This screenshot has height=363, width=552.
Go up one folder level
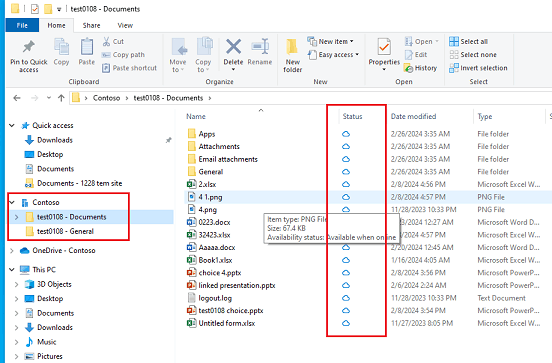point(61,98)
